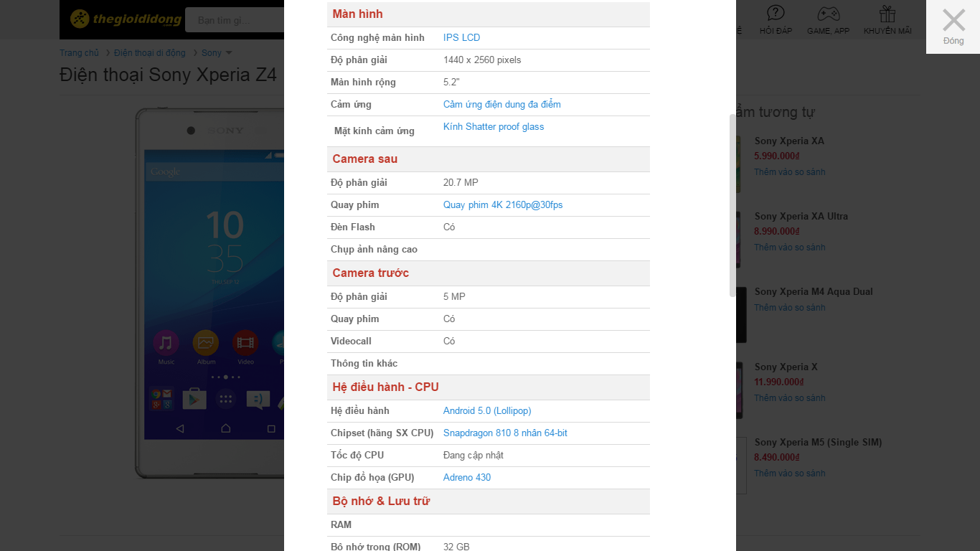This screenshot has width=980, height=551.
Task: Go to Trang chủ breadcrumb
Action: coord(79,53)
